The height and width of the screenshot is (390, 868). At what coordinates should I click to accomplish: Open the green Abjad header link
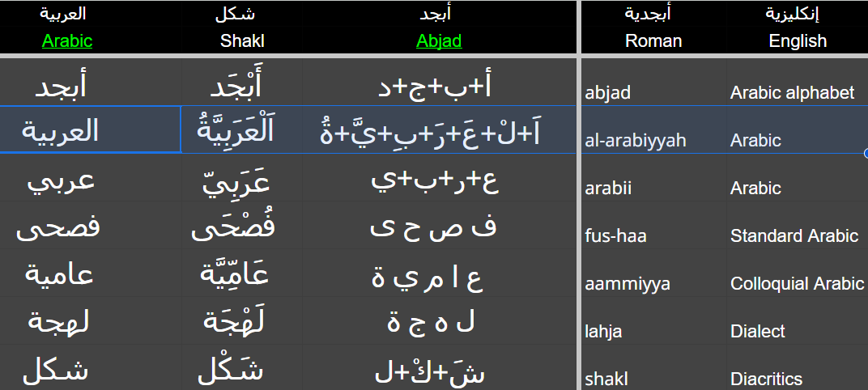[439, 40]
